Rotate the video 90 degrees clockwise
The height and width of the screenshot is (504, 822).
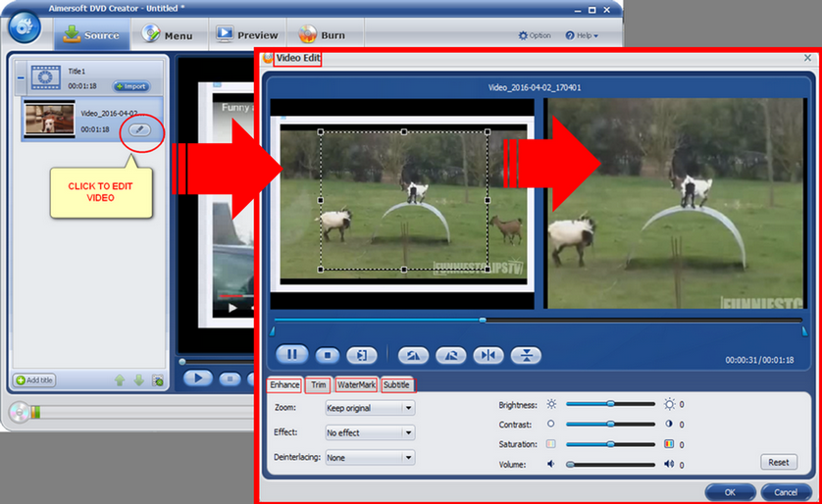[x=451, y=355]
